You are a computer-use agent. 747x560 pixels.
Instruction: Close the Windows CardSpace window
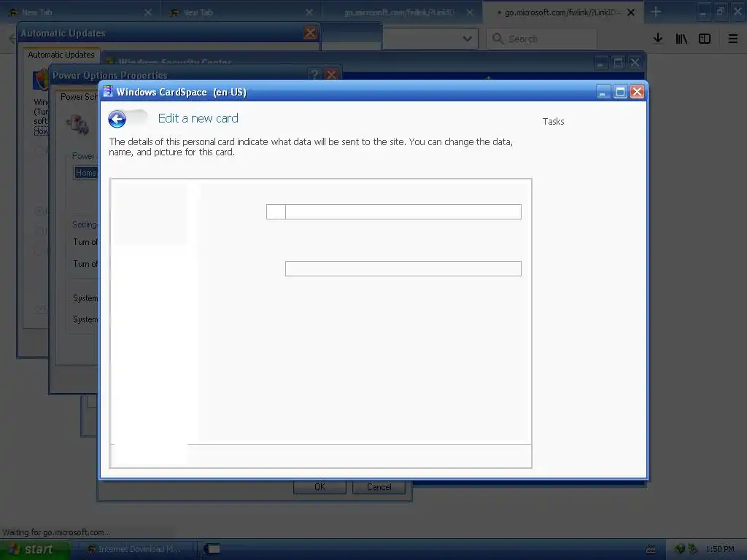tap(637, 91)
